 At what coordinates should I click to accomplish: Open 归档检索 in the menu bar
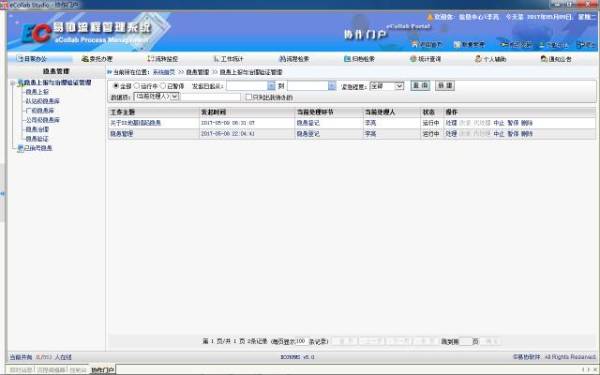pos(359,59)
